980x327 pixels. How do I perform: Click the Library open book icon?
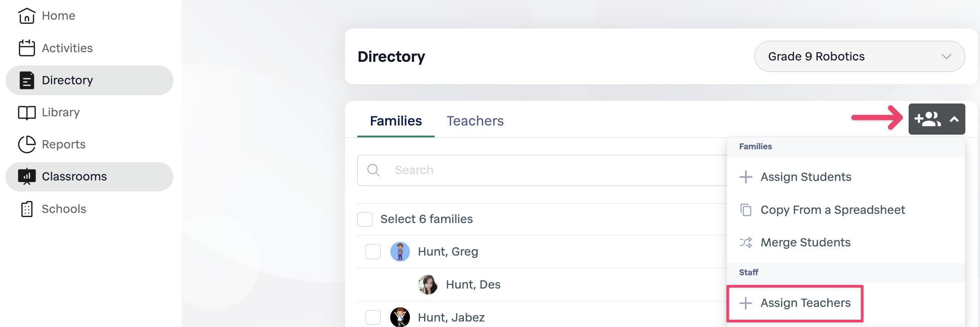[x=27, y=113]
